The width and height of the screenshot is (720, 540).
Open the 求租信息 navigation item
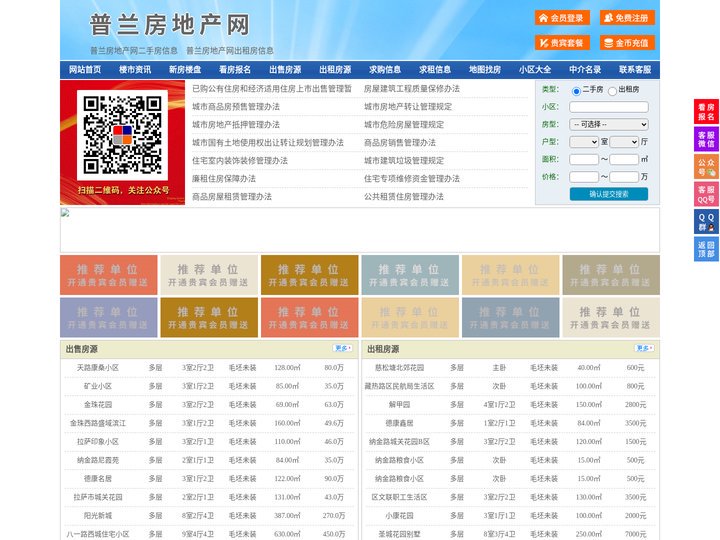coord(435,70)
